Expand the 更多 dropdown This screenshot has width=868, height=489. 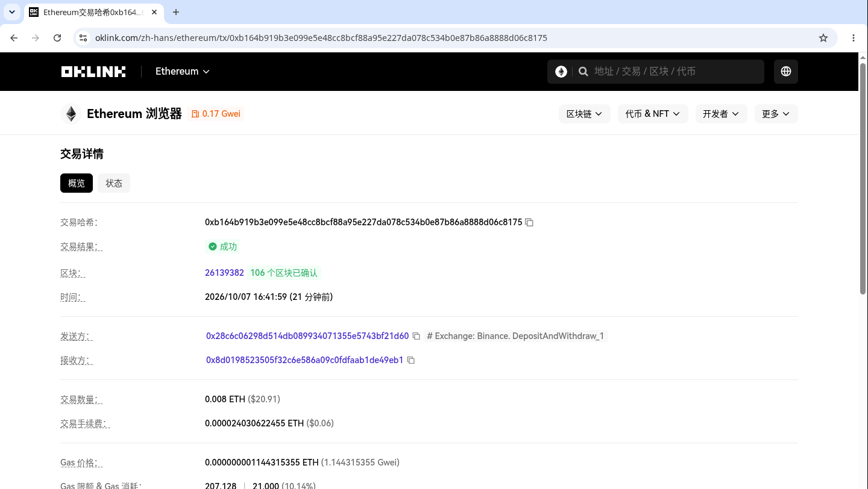776,114
